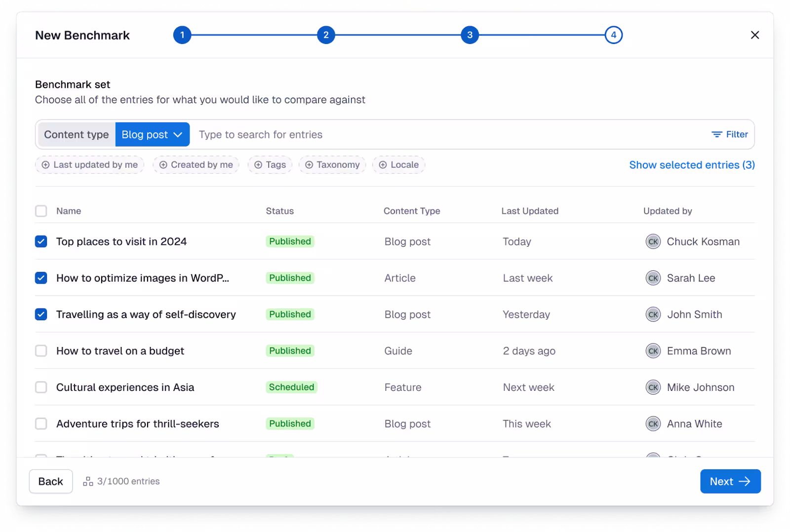Click the entries count icon beside 3/1000 entries
This screenshot has width=790, height=532.
click(88, 481)
